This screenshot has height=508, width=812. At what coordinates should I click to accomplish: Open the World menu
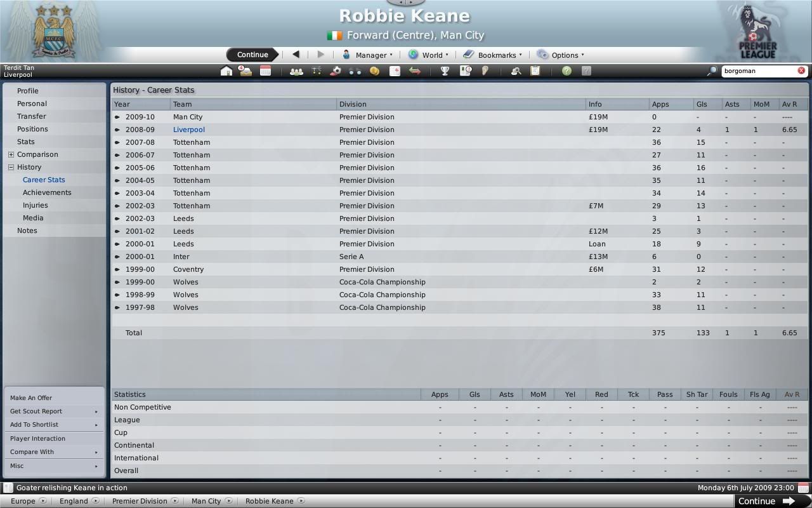tap(428, 55)
